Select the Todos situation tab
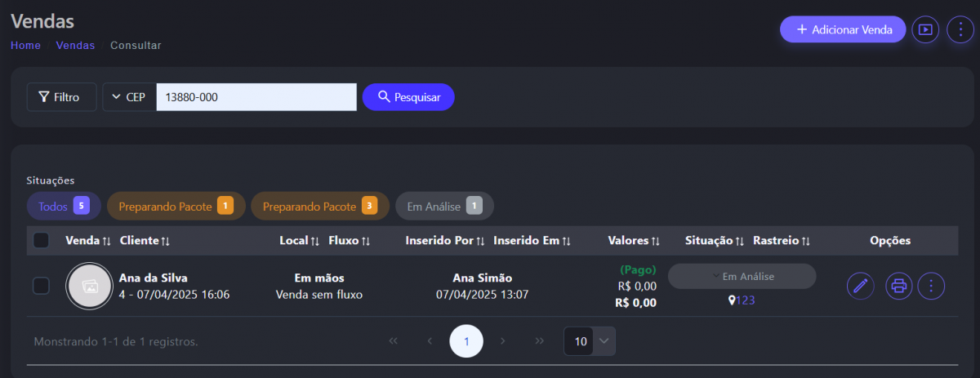 [x=63, y=207]
